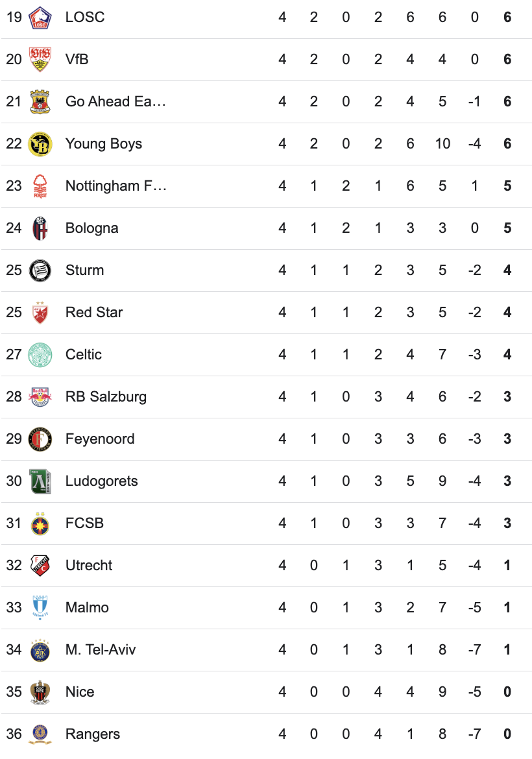Click the Go Ahead Eagles crest
This screenshot has width=532, height=759.
tap(40, 102)
